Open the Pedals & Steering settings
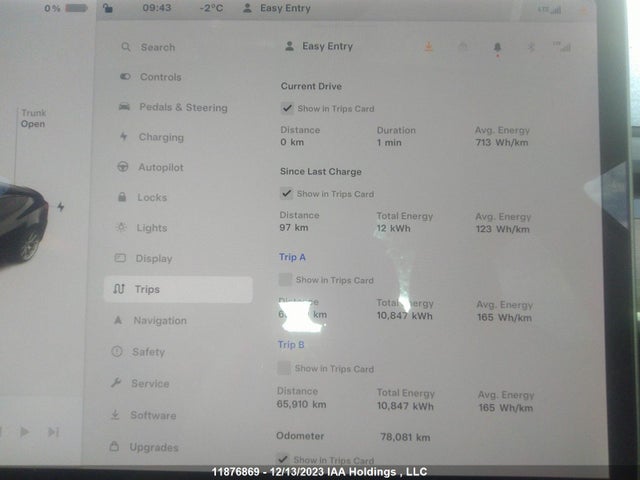 [182, 107]
